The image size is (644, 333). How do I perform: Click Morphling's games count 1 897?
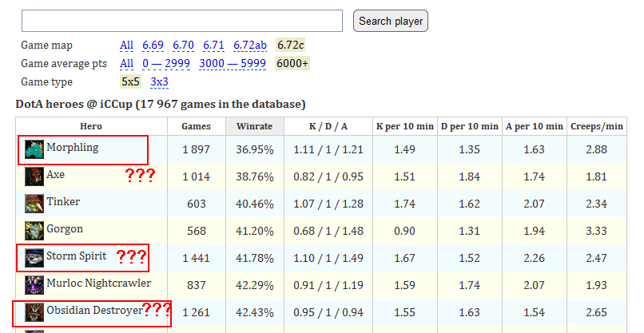tap(197, 149)
